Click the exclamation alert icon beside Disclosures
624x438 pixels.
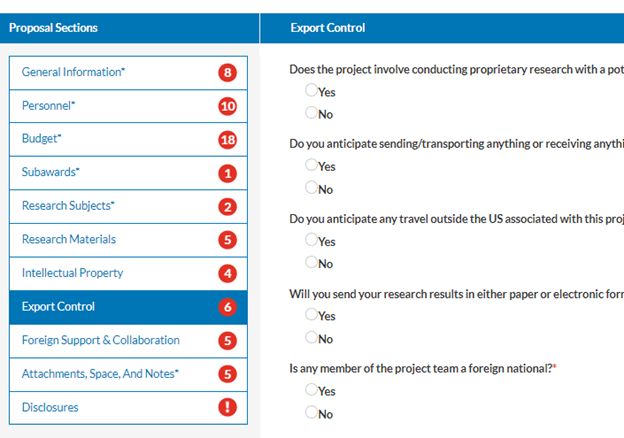(x=228, y=407)
